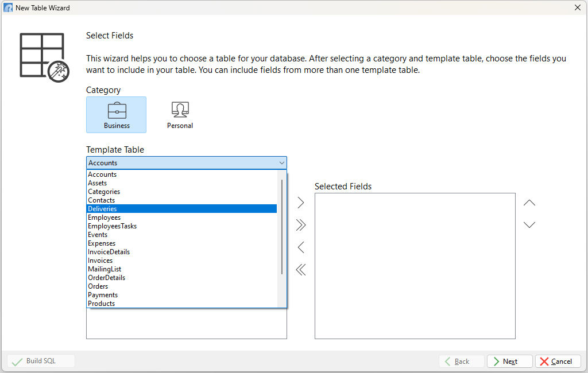Move selected field up with up chevron
This screenshot has width=588, height=373.
click(529, 203)
